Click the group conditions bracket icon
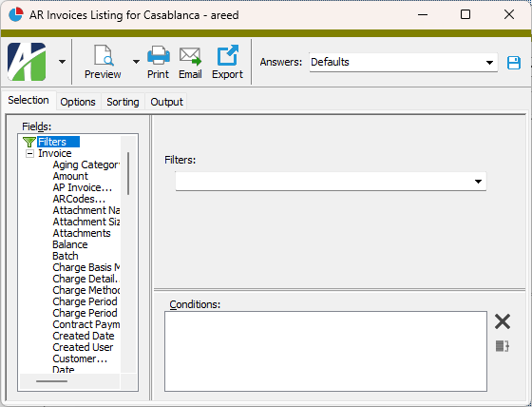 pos(503,346)
